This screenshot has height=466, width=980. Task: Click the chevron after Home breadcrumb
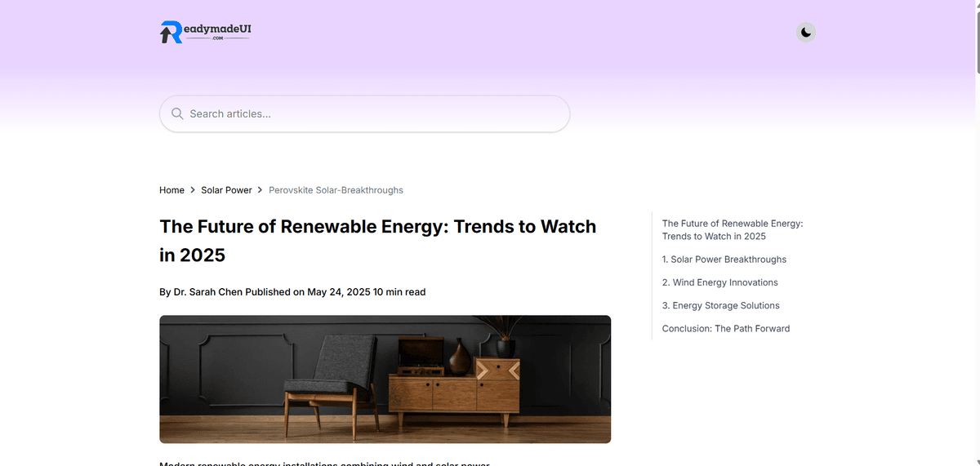193,190
